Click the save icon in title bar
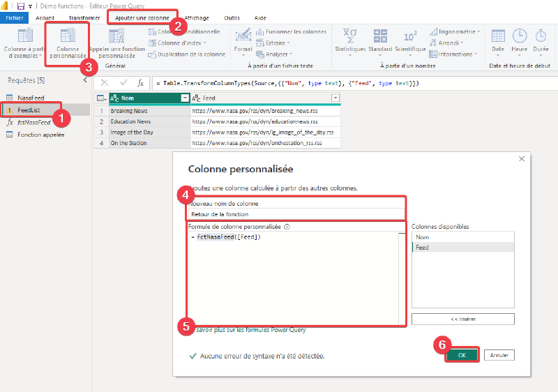 click(x=21, y=6)
